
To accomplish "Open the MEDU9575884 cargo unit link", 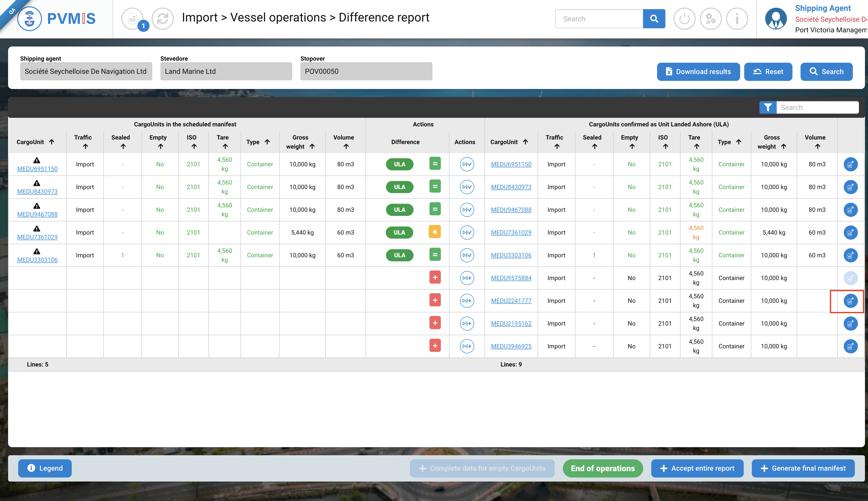I will 511,278.
